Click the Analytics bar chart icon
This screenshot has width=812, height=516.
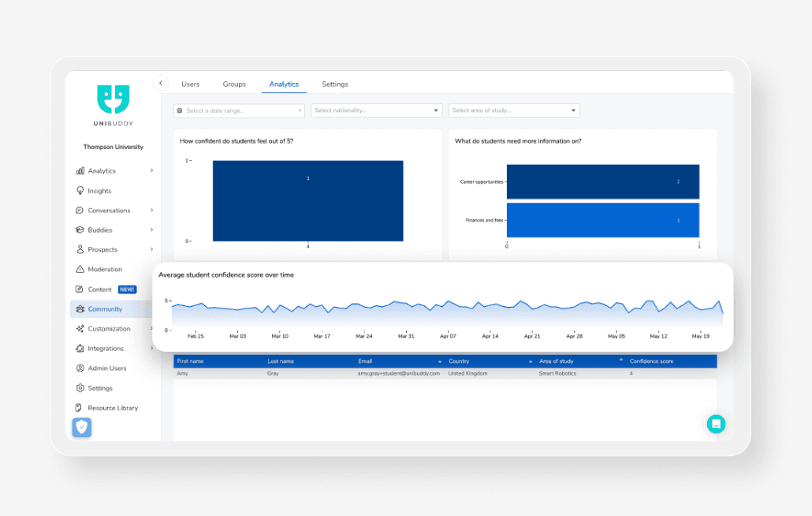80,170
